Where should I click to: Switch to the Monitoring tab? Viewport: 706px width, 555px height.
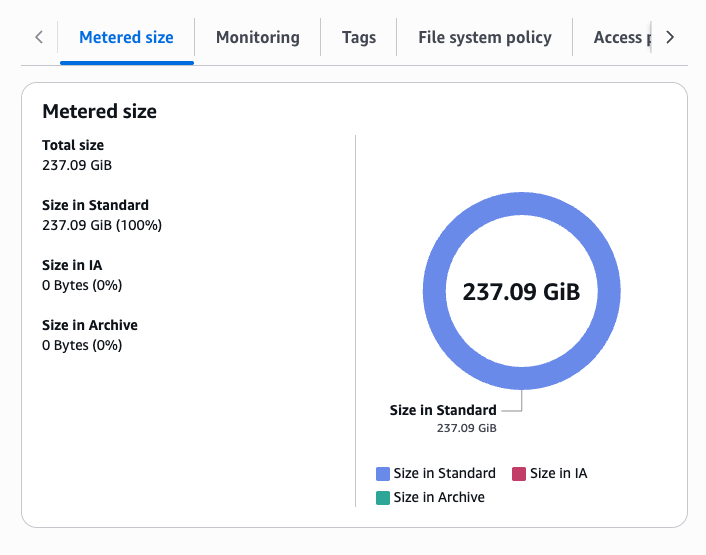(258, 37)
